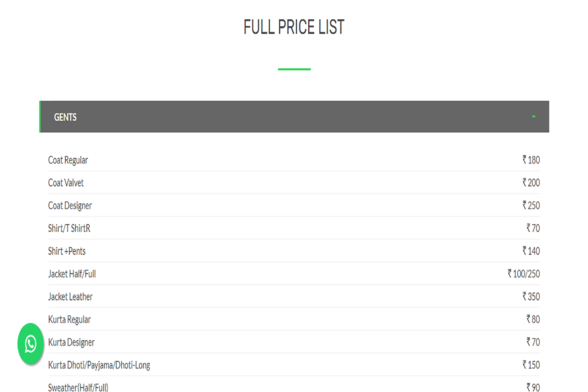Click the ₹ 350 Jacket Leather price
The width and height of the screenshot is (588, 392).
531,296
